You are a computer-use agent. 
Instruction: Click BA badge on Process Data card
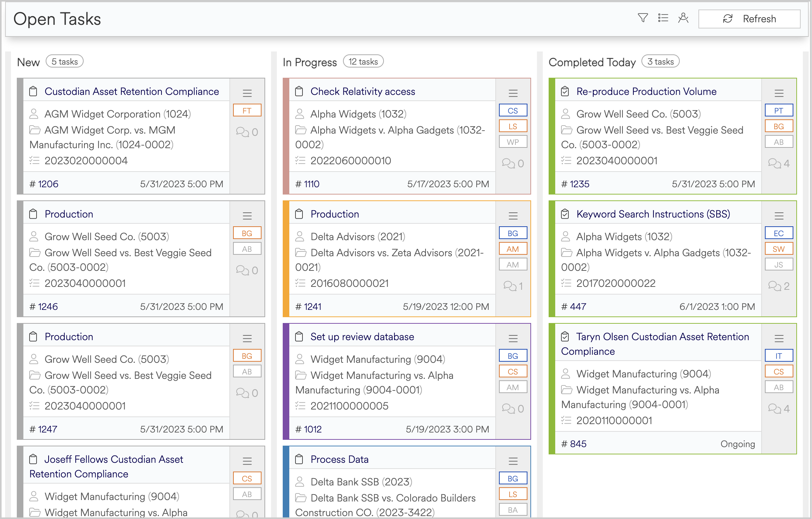[513, 510]
